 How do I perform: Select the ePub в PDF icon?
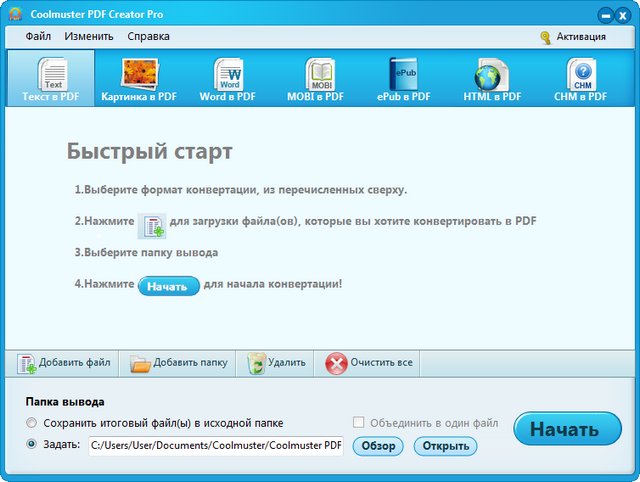click(403, 74)
